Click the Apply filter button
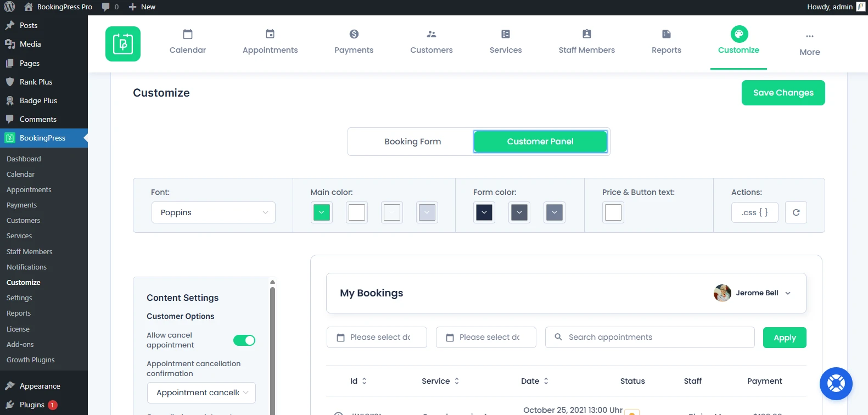The width and height of the screenshot is (868, 415). pos(785,338)
